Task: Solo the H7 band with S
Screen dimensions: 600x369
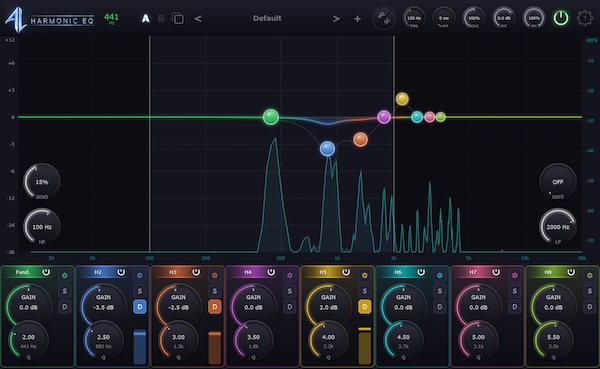Action: tap(515, 291)
